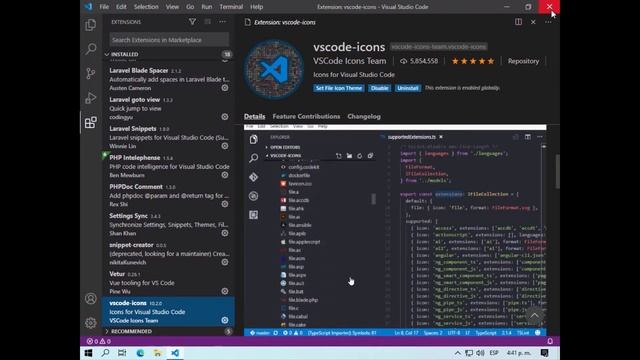Open the Source Control view
This screenshot has width=640, height=360.
tap(91, 73)
